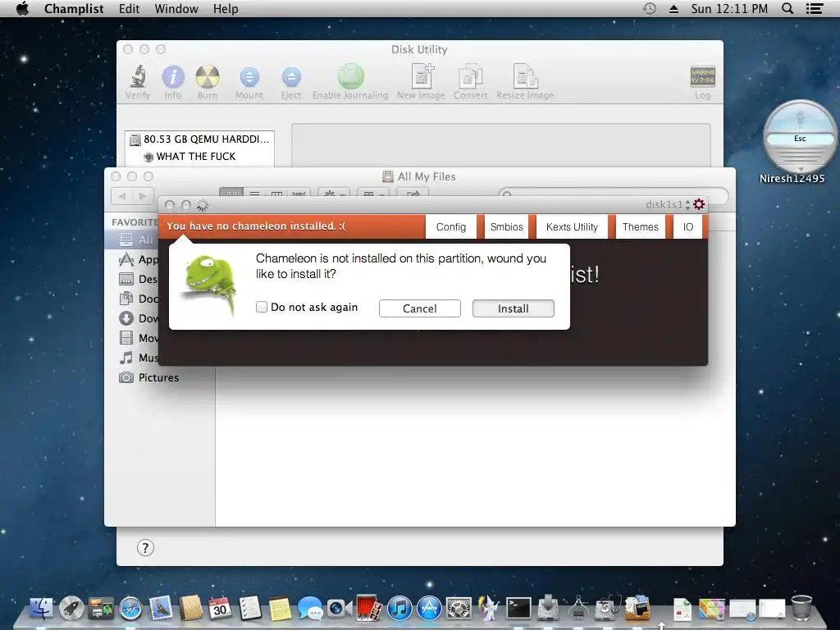Click the Verify microscope icon in Disk Utility
The image size is (840, 630).
[138, 82]
